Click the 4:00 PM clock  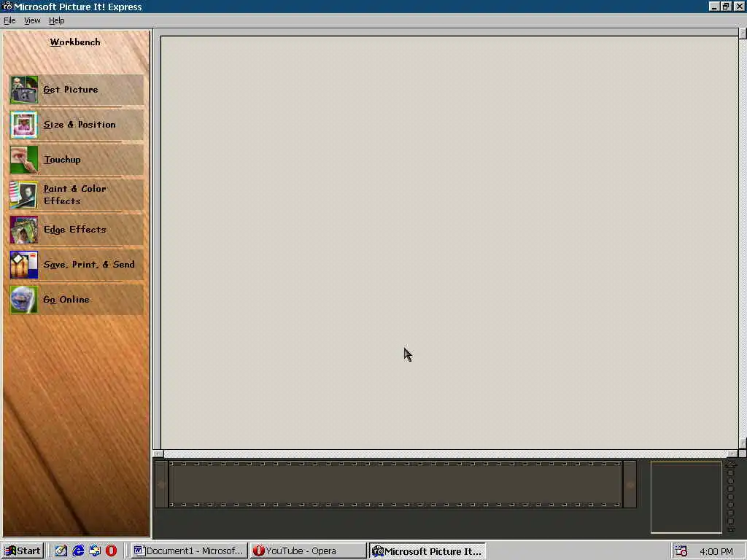pos(716,551)
